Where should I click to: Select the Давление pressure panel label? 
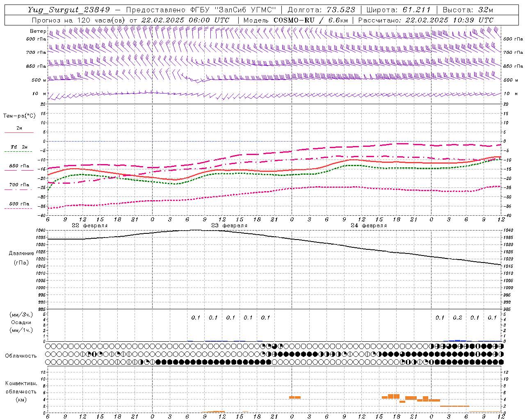point(21,253)
